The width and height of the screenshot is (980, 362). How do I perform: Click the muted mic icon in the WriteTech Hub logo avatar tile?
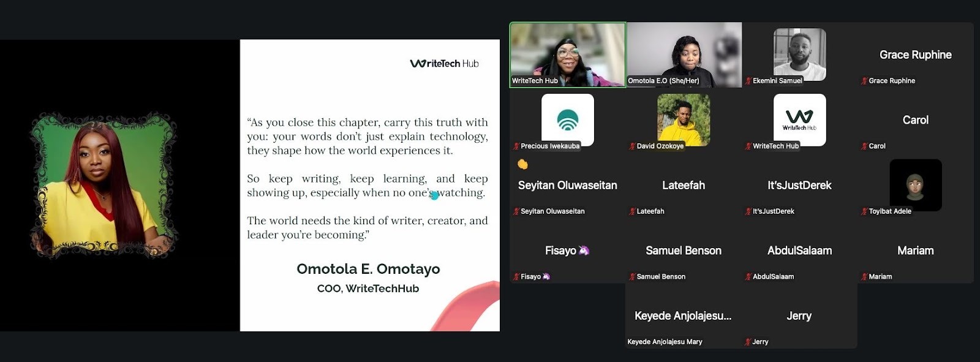pyautogui.click(x=748, y=146)
